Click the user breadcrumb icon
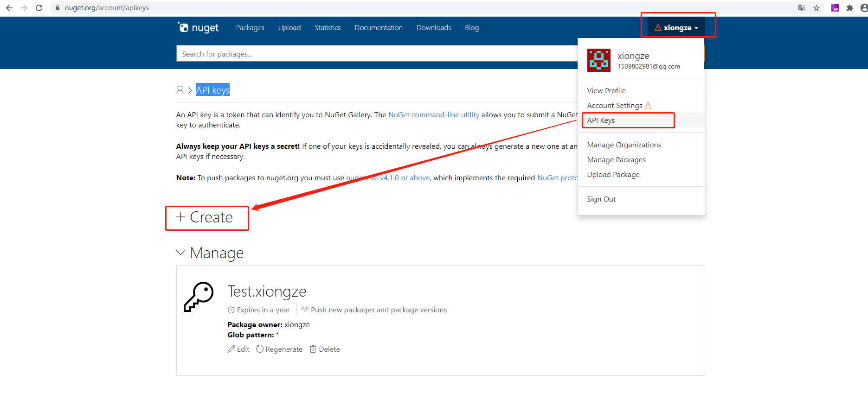This screenshot has width=868, height=418. coord(180,90)
